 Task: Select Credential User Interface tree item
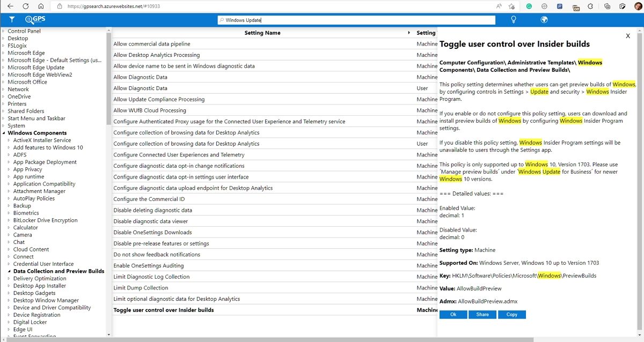[43, 264]
